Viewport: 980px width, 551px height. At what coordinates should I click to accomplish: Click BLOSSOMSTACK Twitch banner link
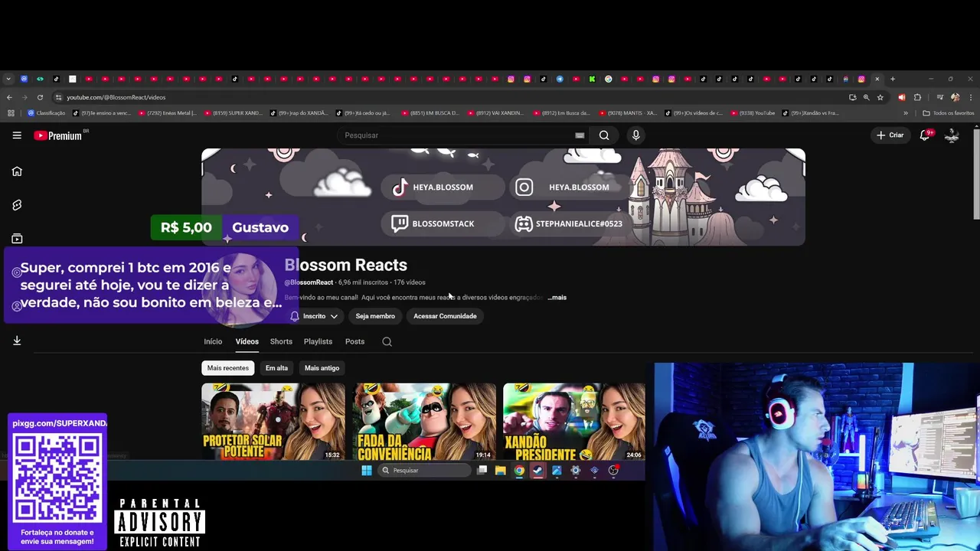443,223
